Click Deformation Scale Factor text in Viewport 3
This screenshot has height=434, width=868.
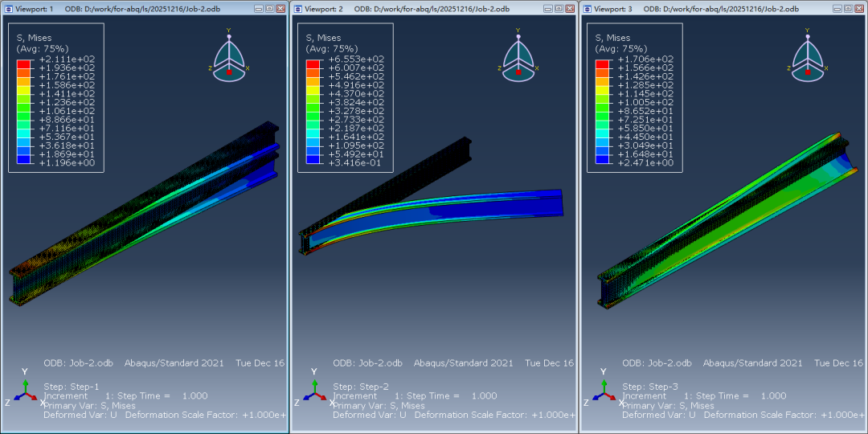click(784, 415)
